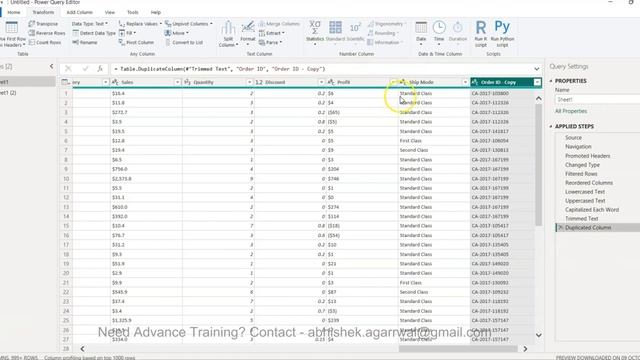The image size is (640, 360).
Task: Collapse the APPLIED STEPS section
Action: click(551, 127)
